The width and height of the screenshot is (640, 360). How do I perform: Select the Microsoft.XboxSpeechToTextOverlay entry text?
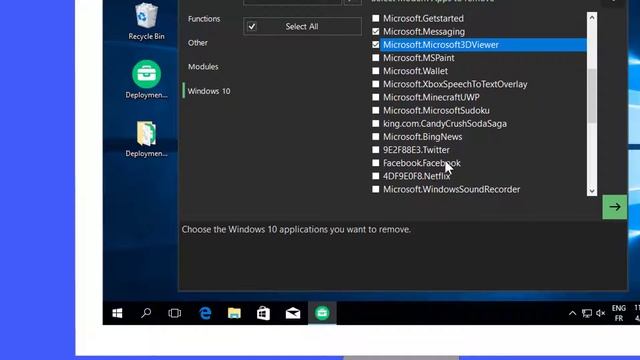[x=455, y=84]
